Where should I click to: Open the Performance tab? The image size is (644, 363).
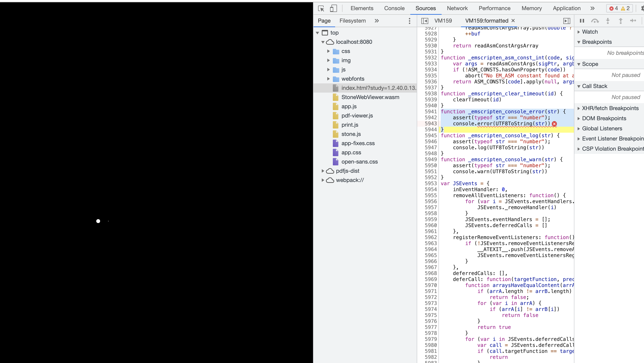(494, 8)
